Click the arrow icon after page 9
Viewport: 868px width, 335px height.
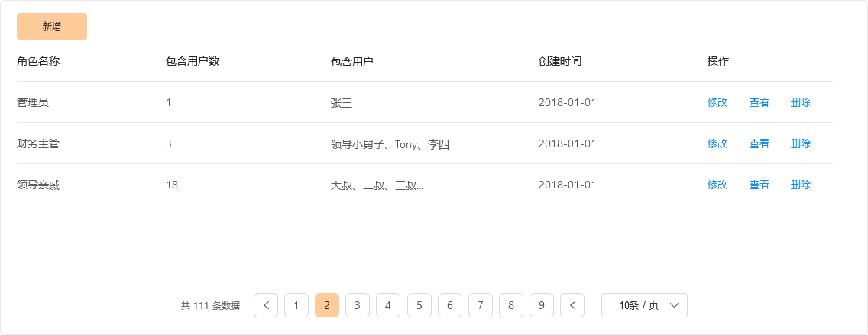tap(572, 305)
